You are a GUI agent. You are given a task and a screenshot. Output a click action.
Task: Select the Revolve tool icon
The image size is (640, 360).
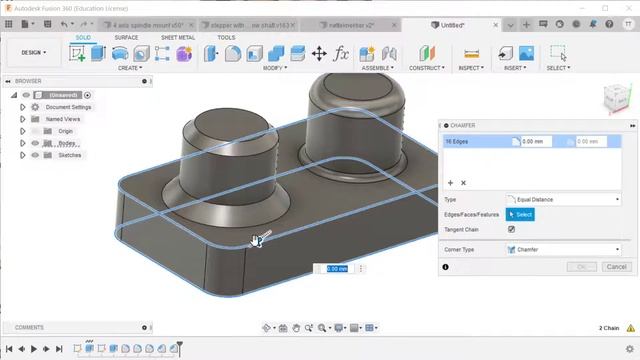click(120, 53)
